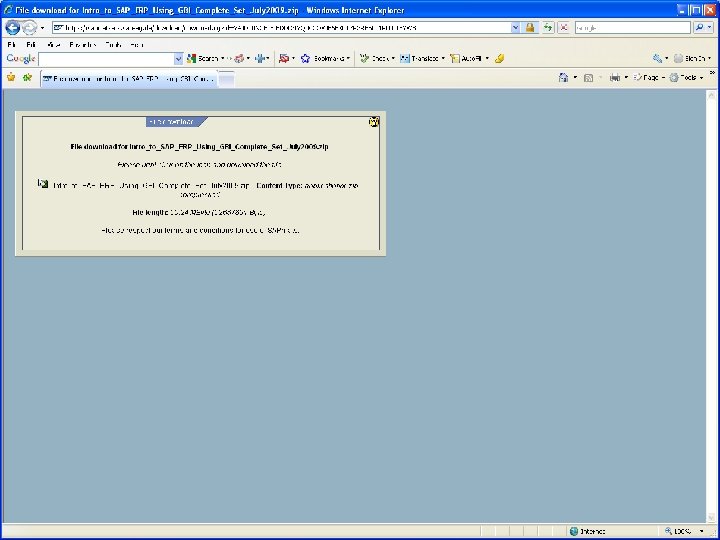
Task: Click the Sign In button
Action: (x=689, y=58)
